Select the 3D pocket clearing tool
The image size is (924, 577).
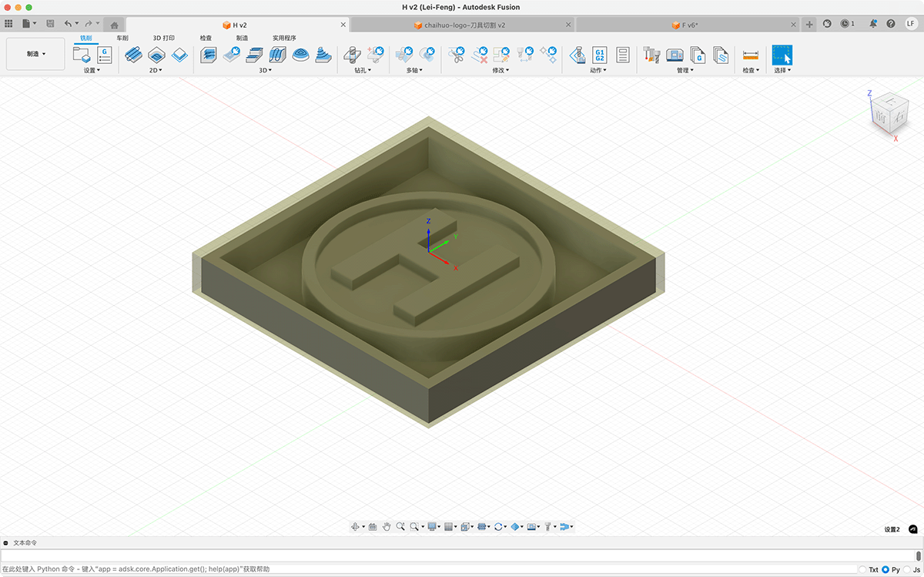click(x=232, y=55)
